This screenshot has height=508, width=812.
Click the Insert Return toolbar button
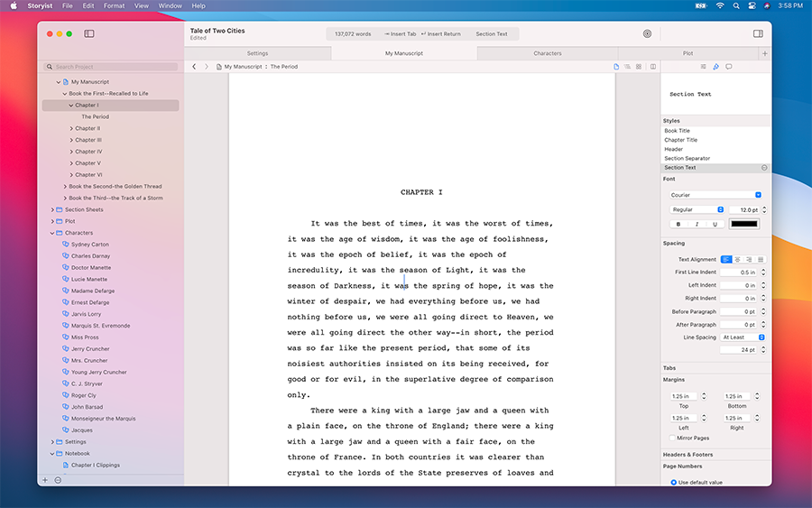440,33
